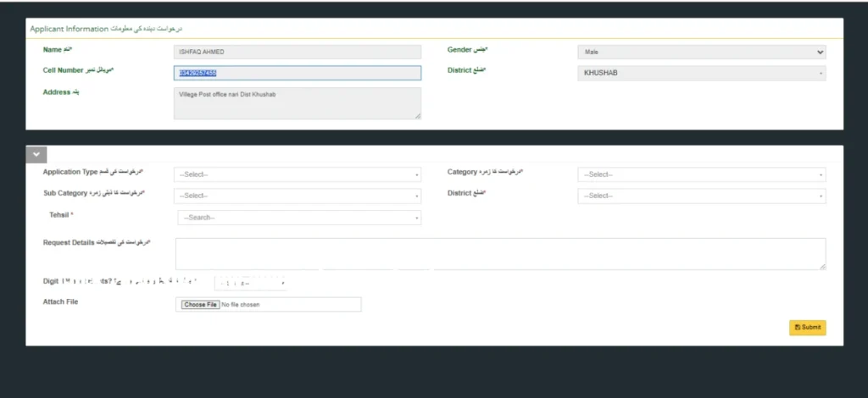Click the save icon on Submit
This screenshot has width=868, height=398.
pos(797,328)
